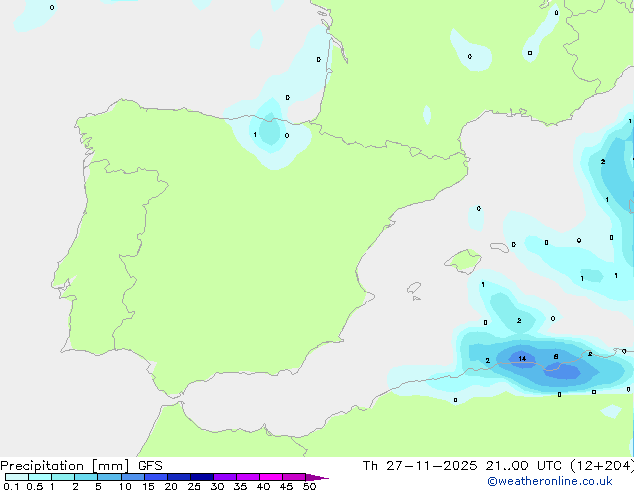The width and height of the screenshot is (634, 490).
Task: Click the date '27-11-2025' in the caption
Action: pyautogui.click(x=431, y=466)
